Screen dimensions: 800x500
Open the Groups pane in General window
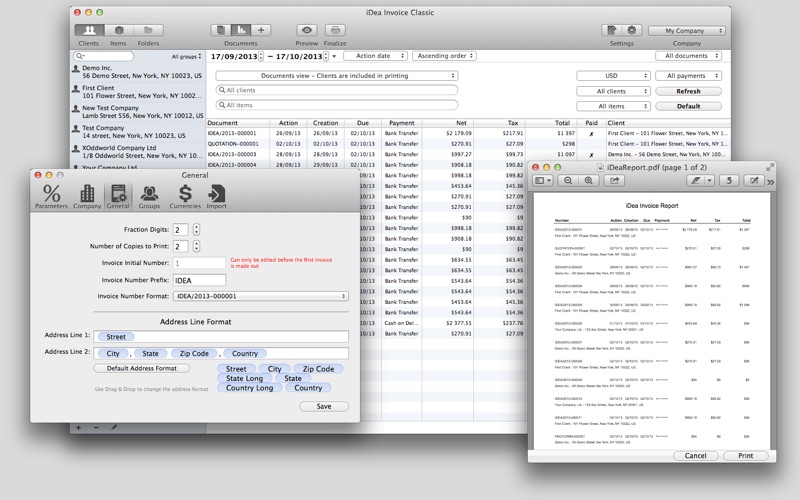149,196
